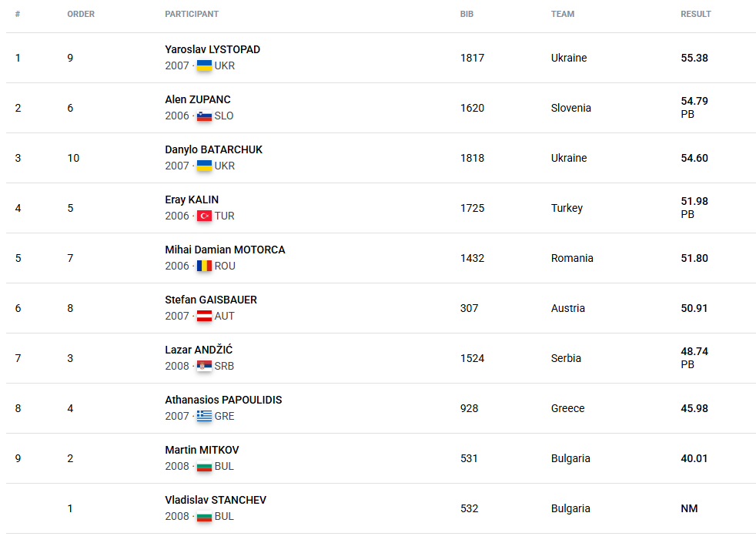Click the PARTICIPANT column header
This screenshot has width=756, height=543.
pyautogui.click(x=192, y=14)
